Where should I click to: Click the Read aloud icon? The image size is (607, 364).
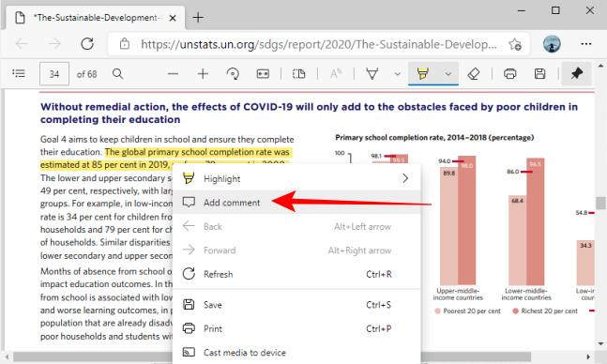(x=336, y=73)
